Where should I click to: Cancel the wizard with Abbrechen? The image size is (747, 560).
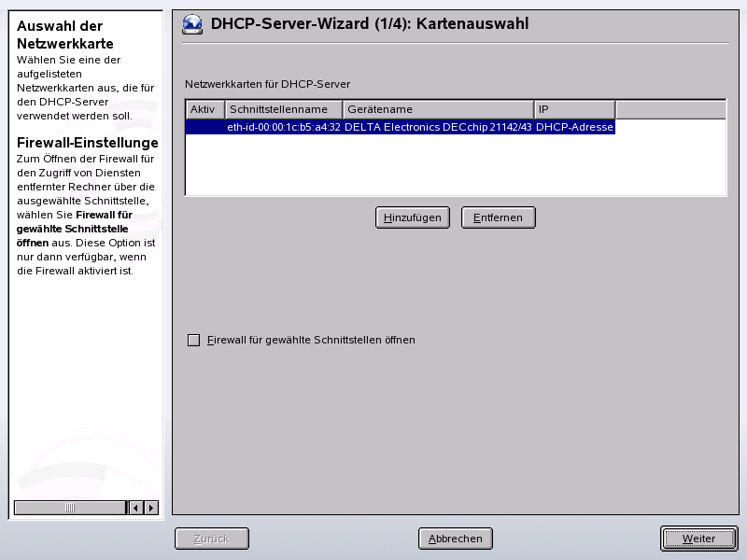[x=457, y=538]
